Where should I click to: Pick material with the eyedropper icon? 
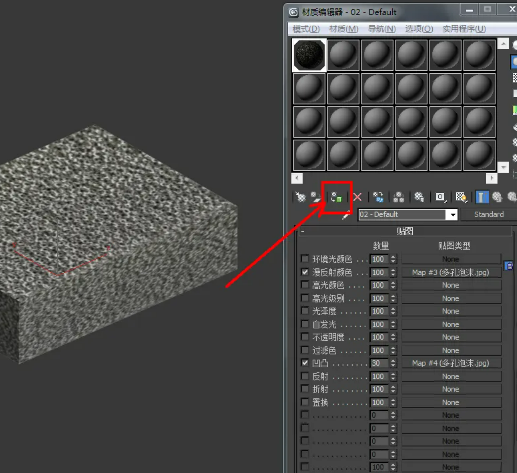tap(346, 215)
